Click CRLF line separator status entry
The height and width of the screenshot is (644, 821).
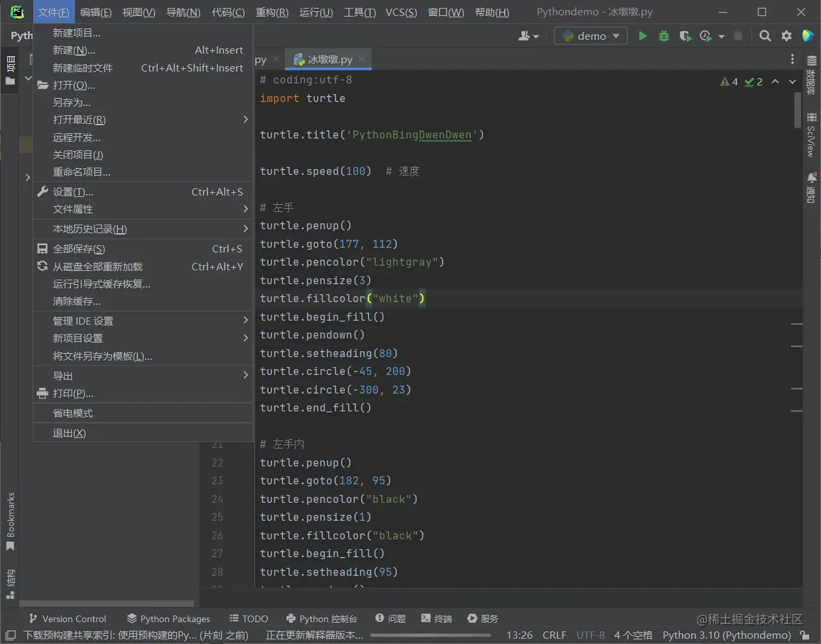tap(554, 635)
